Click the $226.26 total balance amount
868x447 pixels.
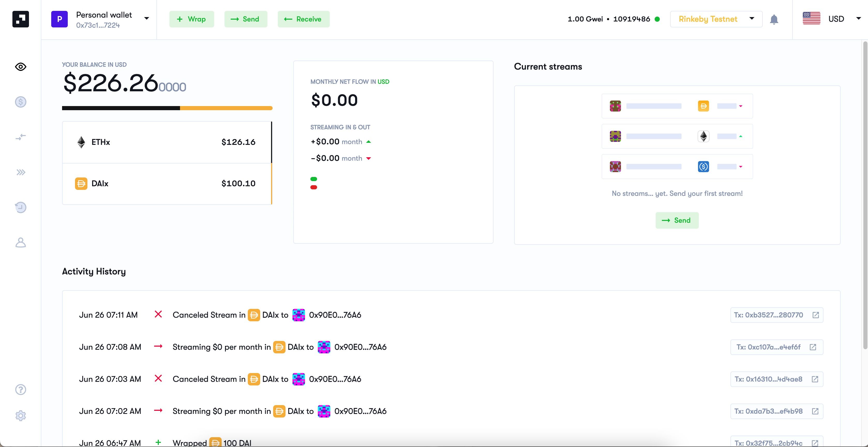click(124, 83)
